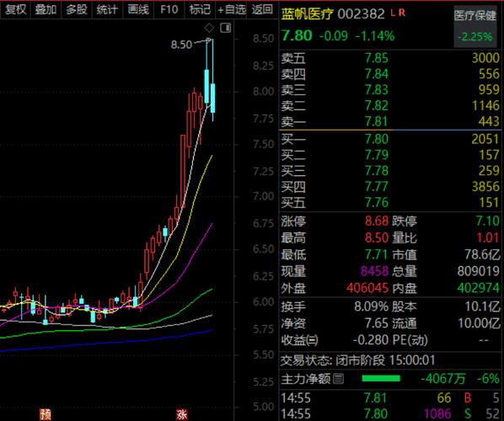Screen dimensions: 504x421
Task: Select the 卖五 row at 7.85
Action: click(x=390, y=58)
